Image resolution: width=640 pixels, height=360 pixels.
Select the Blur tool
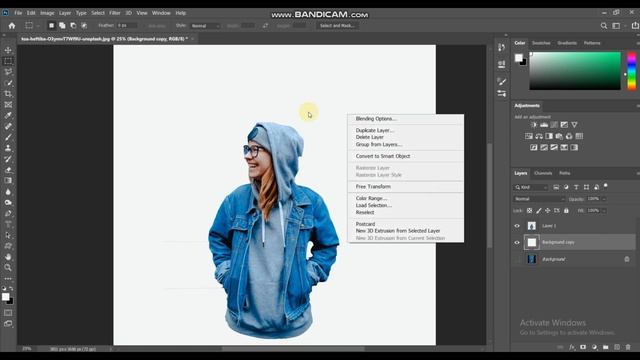[8, 192]
